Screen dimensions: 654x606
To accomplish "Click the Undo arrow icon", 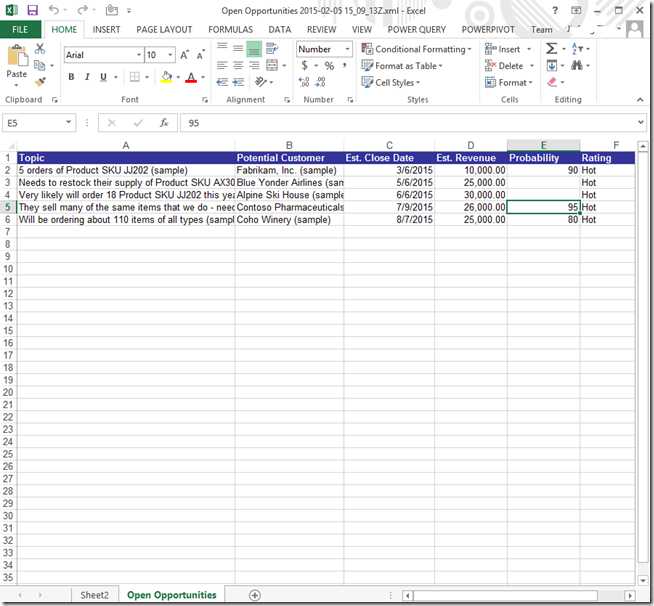I will (x=53, y=10).
